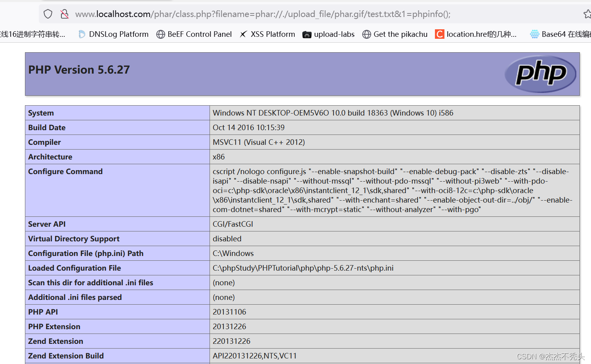The height and width of the screenshot is (364, 591).
Task: Select the 220131226 value
Action: tap(232, 341)
